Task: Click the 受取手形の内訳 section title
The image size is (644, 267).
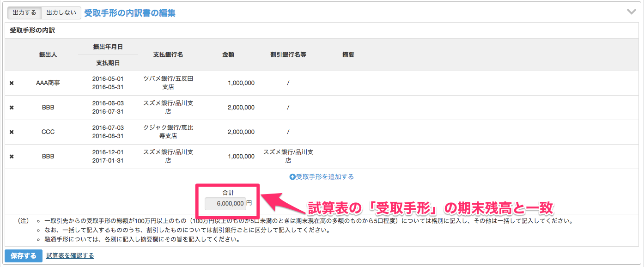Action: [32, 30]
